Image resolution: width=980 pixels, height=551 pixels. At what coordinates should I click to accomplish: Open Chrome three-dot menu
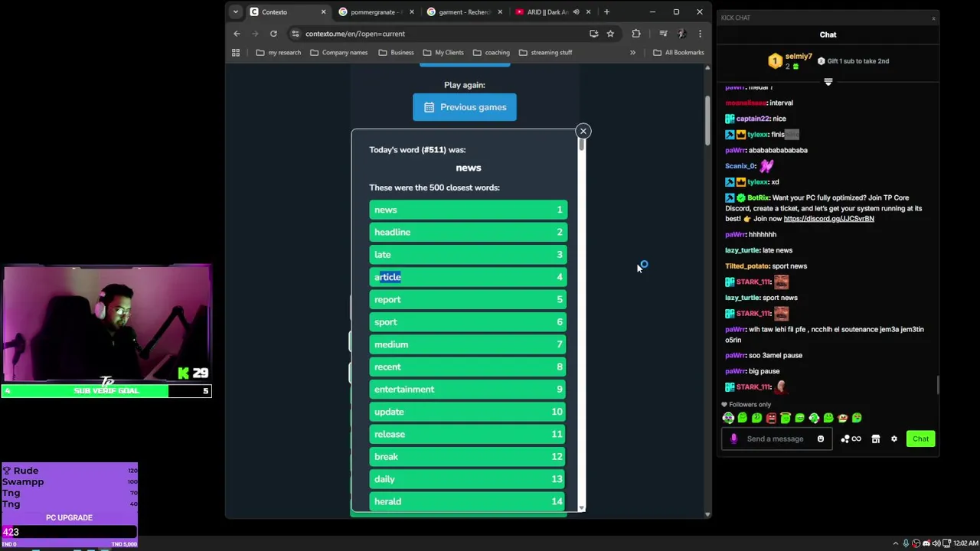(x=700, y=34)
